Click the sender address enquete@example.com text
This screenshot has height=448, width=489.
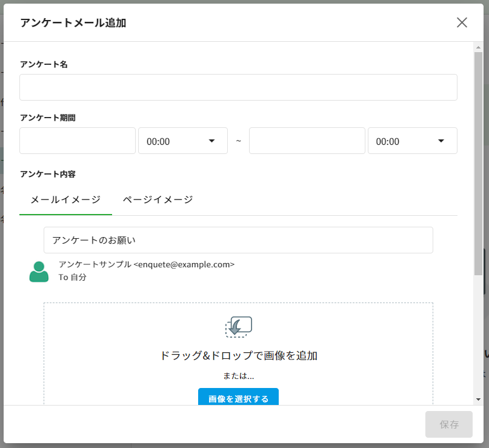point(184,264)
